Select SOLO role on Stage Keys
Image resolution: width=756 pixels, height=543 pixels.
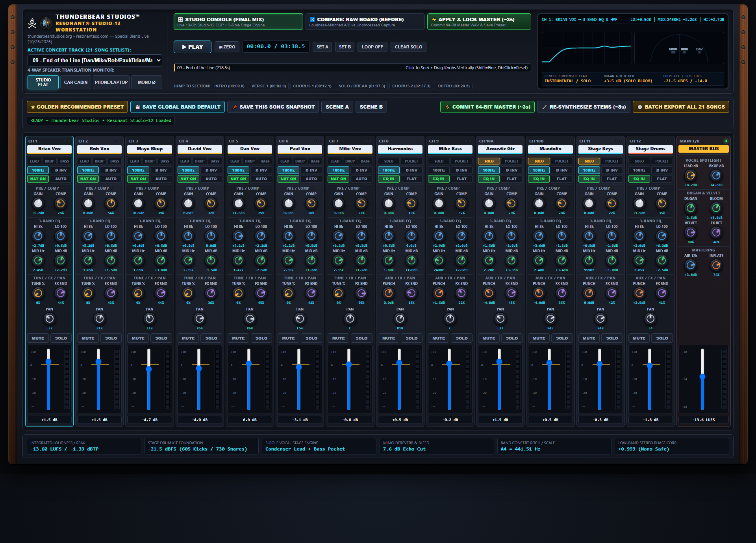pyautogui.click(x=589, y=161)
